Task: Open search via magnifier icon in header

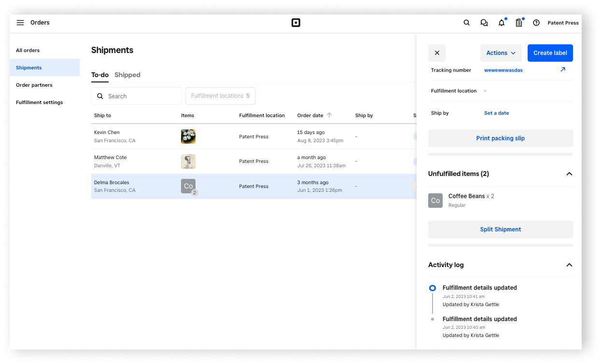Action: 466,23
